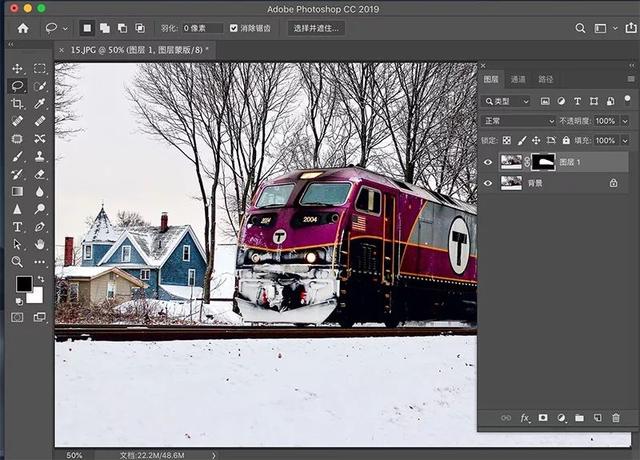The height and width of the screenshot is (460, 640).
Task: Select the Rectangular Marquee tool
Action: [x=40, y=68]
